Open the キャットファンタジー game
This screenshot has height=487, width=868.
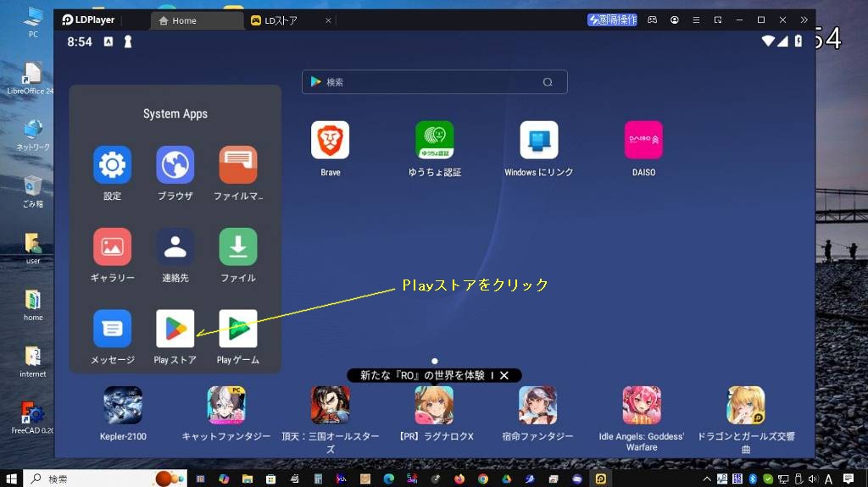226,406
